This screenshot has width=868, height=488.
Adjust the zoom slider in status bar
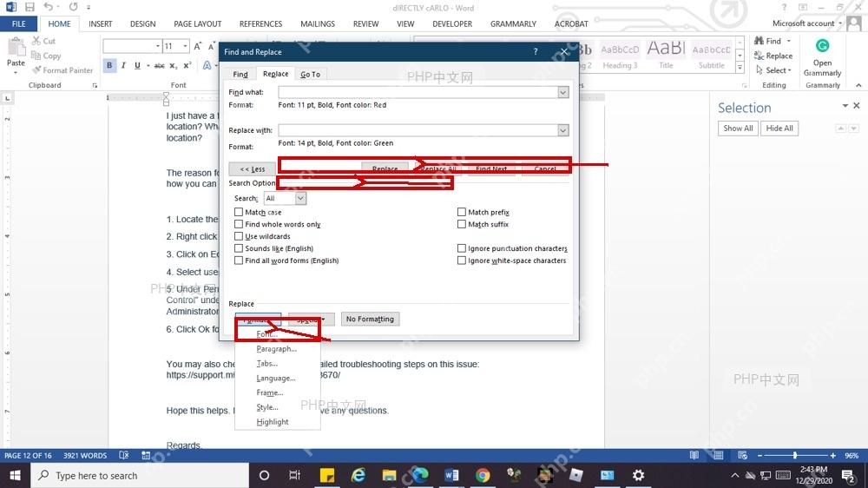tap(795, 455)
